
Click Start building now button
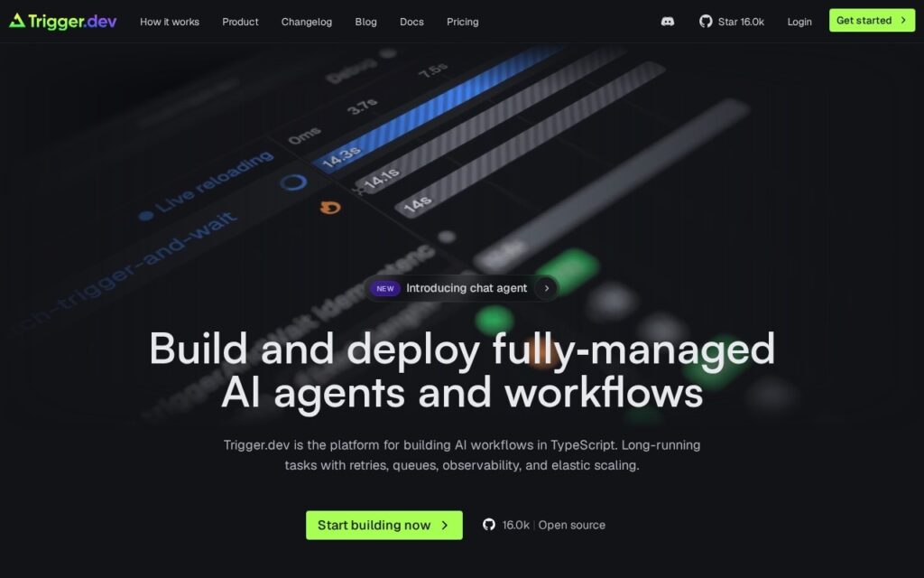click(x=384, y=525)
